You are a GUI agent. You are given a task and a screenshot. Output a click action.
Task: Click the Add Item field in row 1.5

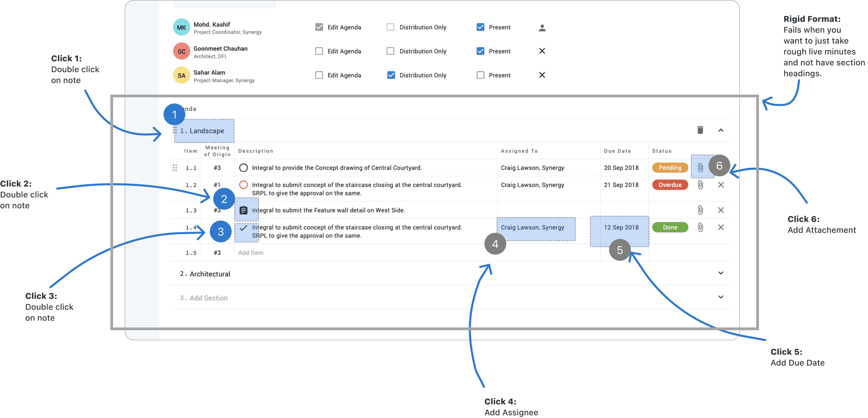click(x=251, y=253)
